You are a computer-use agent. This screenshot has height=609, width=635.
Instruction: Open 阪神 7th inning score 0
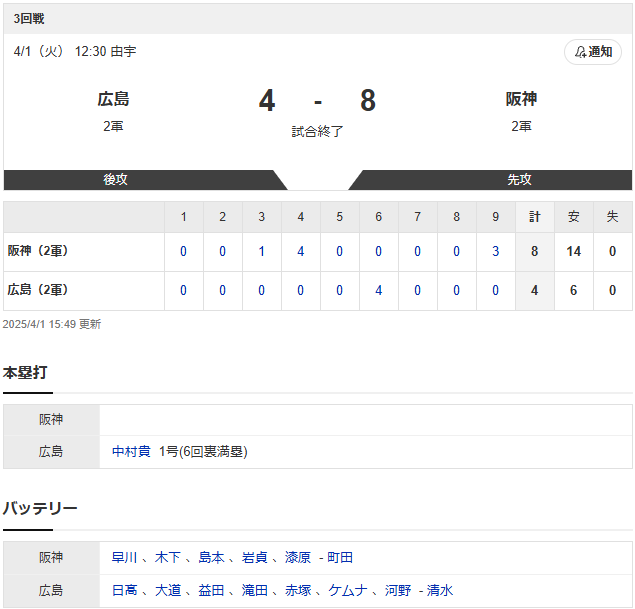(x=417, y=251)
